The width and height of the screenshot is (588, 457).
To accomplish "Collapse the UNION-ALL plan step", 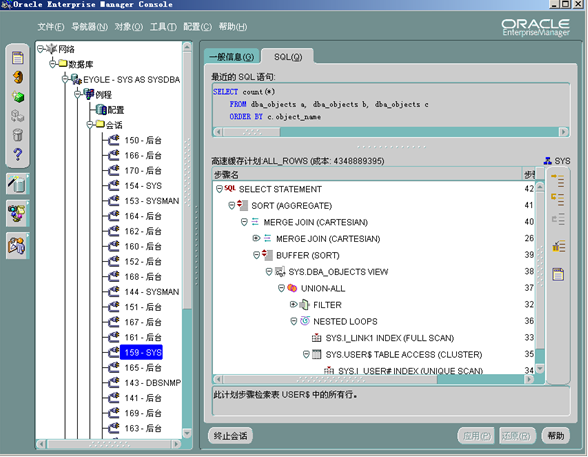I will pos(281,288).
